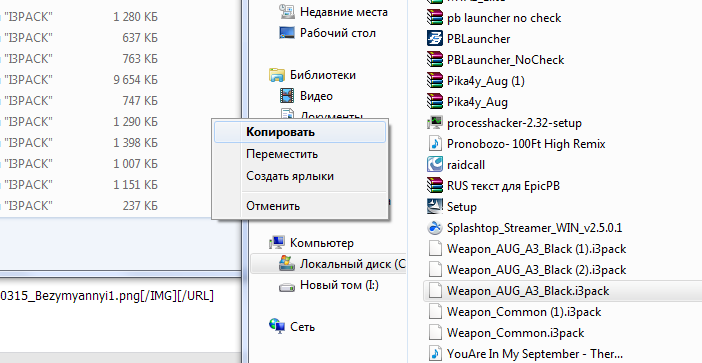Click the Недавние места icon
This screenshot has height=363, width=702.
(x=287, y=12)
